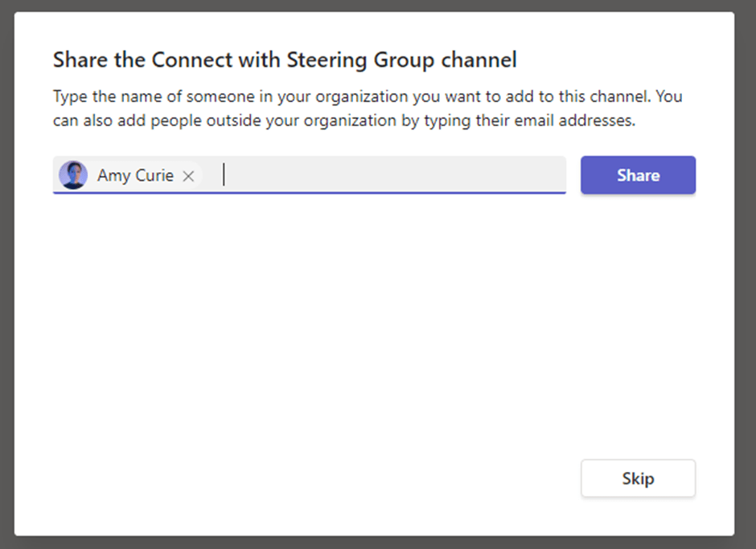Remove Amy Curie with the X icon

pos(188,176)
